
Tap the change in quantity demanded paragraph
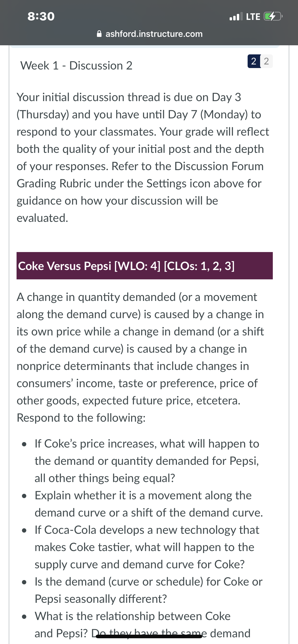pyautogui.click(x=140, y=349)
